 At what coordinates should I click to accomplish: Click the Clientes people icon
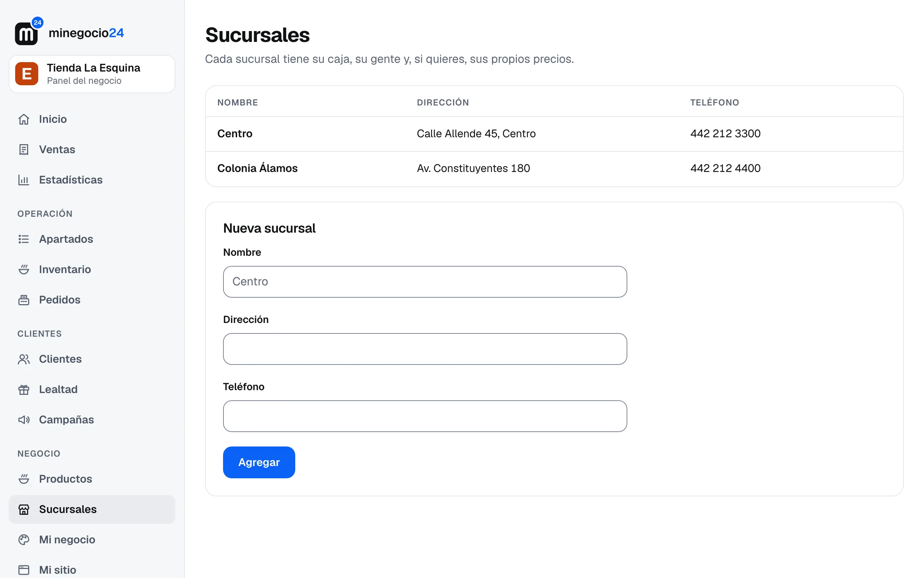click(24, 359)
